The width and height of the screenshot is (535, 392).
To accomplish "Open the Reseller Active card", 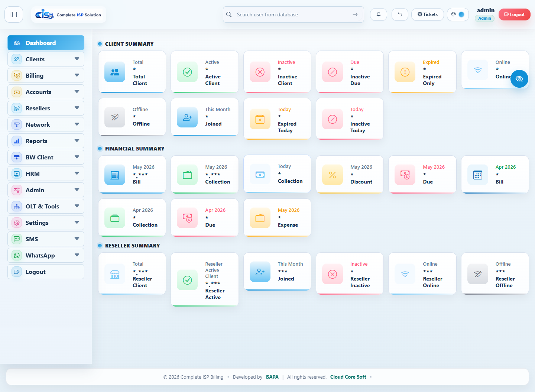I will pyautogui.click(x=204, y=279).
